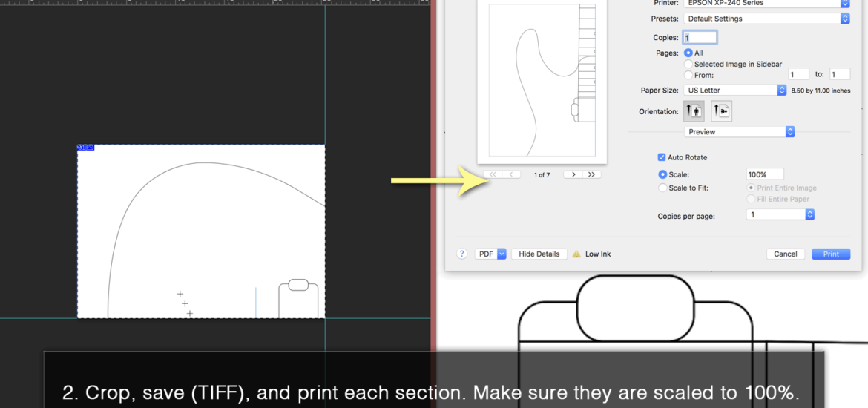Click the Scale percentage input field
This screenshot has width=868, height=408.
point(764,175)
